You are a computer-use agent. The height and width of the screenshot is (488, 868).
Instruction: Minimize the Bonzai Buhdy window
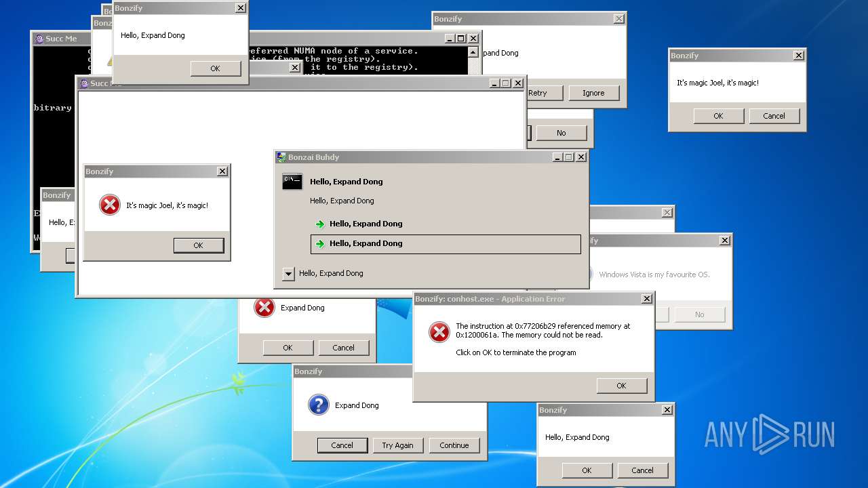(557, 157)
